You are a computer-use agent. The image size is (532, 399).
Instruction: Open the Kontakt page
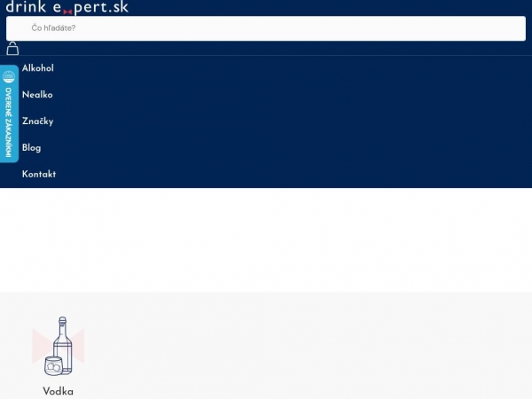(x=39, y=174)
